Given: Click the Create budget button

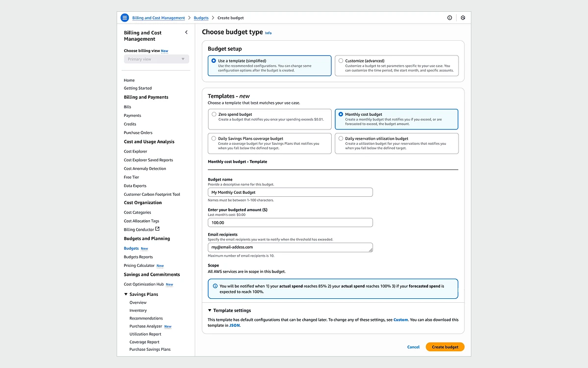Looking at the screenshot, I should (445, 347).
